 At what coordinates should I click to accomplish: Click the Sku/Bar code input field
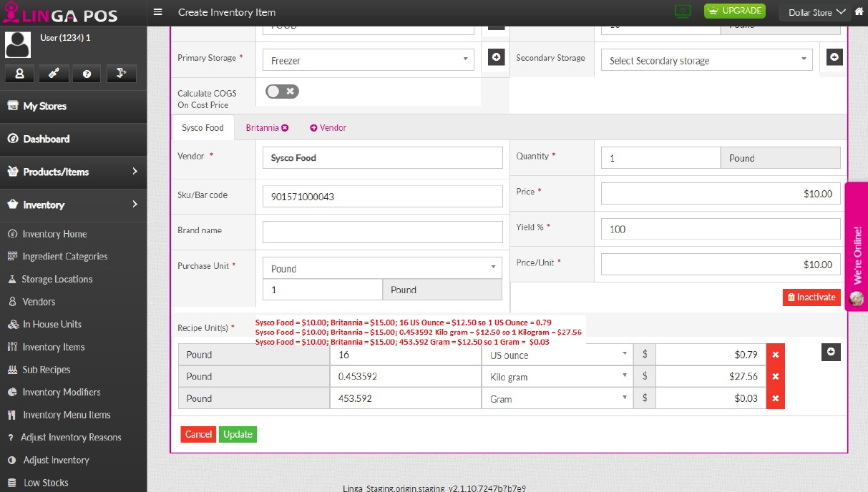pyautogui.click(x=383, y=196)
